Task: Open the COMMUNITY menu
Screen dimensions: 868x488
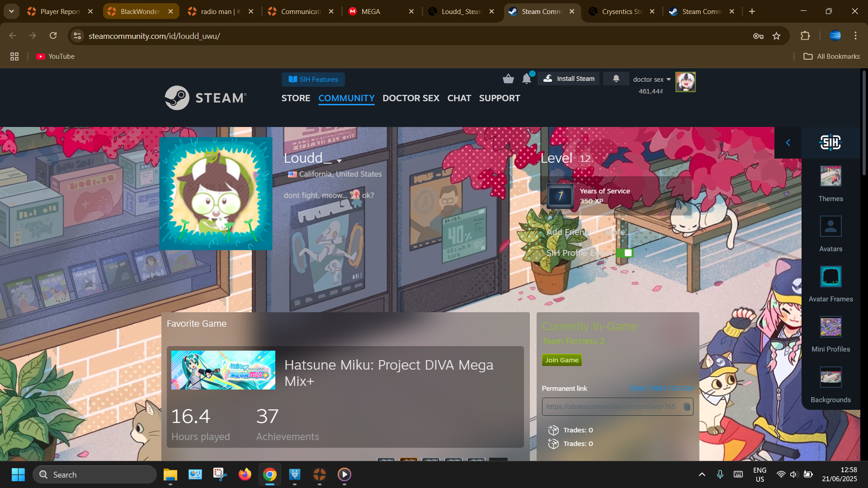Action: tap(346, 98)
